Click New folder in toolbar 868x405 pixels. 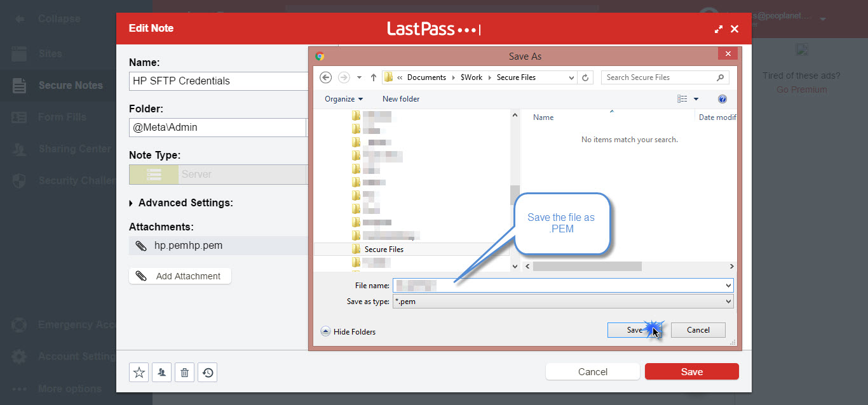coord(401,99)
